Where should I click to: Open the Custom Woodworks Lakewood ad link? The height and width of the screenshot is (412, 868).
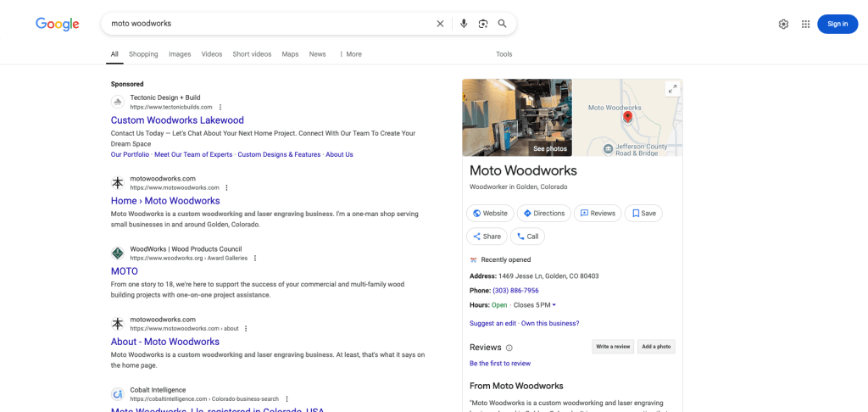coord(177,120)
